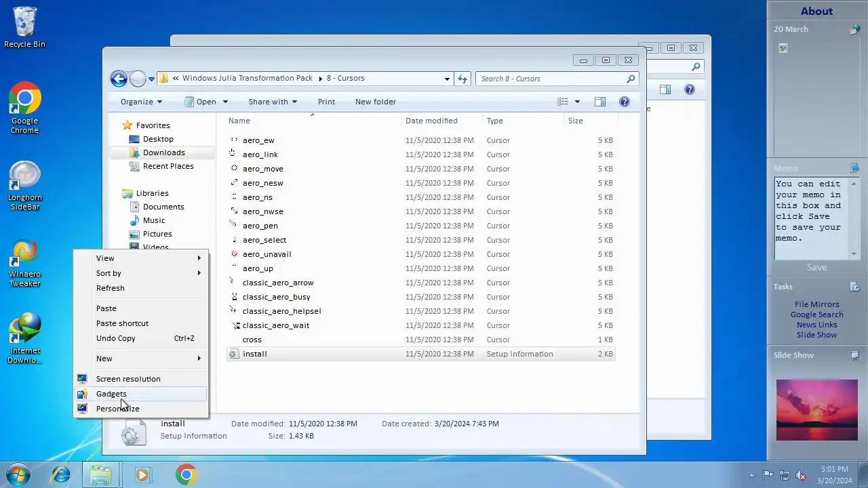Click the Explorer Back navigation arrow
The width and height of the screenshot is (868, 488).
[x=119, y=79]
